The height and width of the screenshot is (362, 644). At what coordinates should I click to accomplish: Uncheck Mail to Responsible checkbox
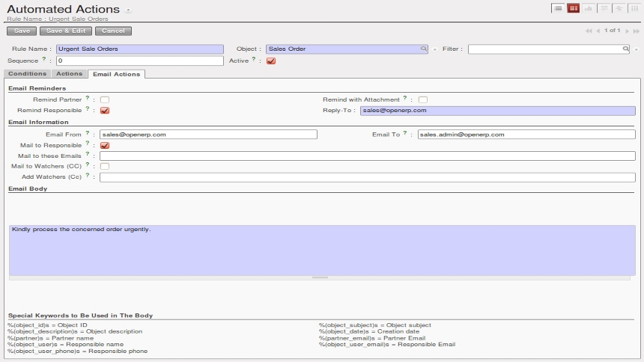coord(105,145)
